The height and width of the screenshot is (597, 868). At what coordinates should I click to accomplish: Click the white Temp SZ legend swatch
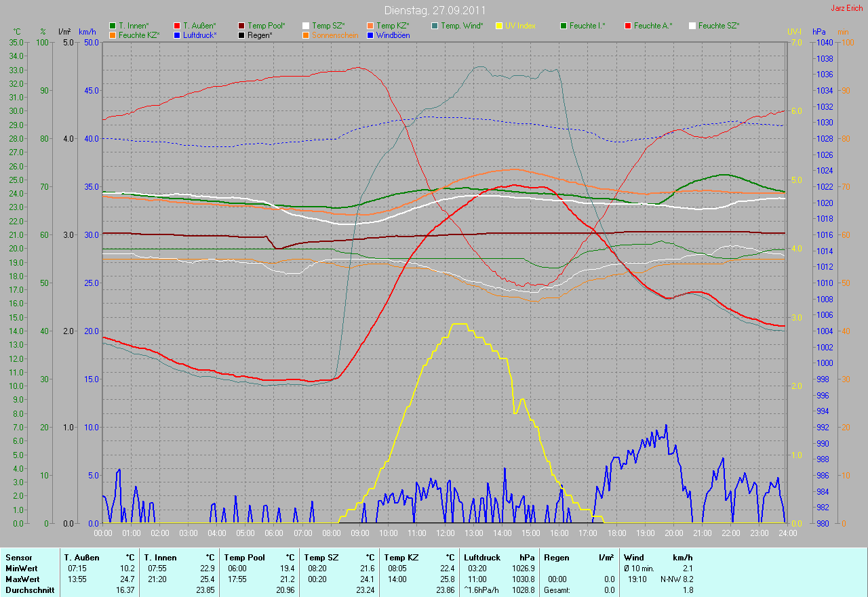tap(306, 26)
